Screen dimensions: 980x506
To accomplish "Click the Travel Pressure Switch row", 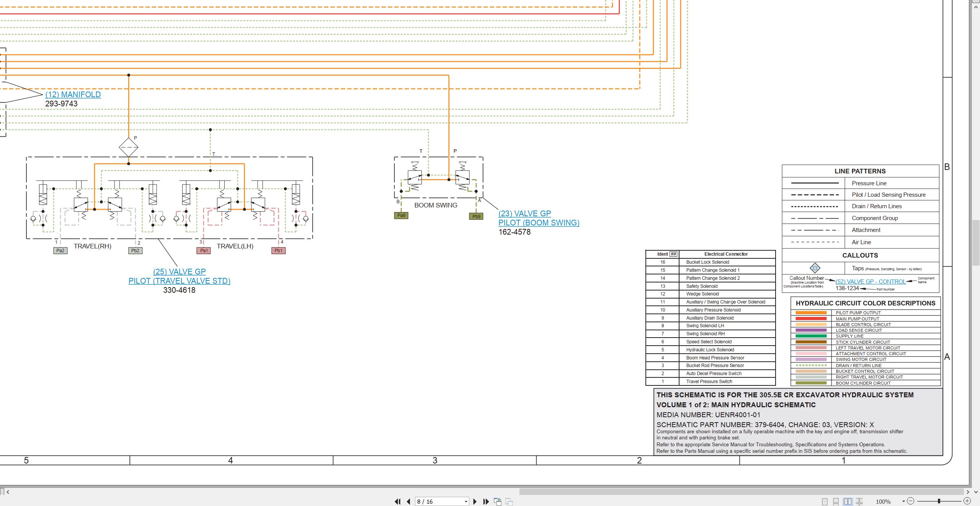I will coord(710,382).
